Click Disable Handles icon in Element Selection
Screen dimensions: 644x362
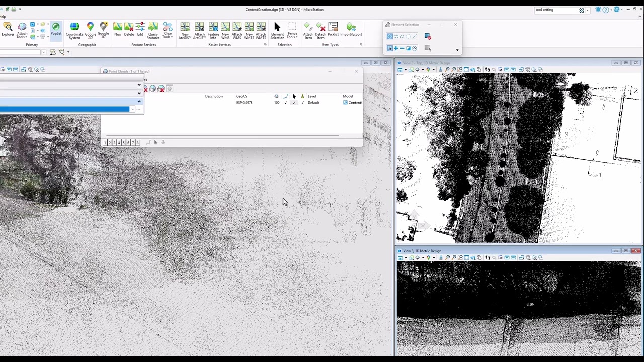[428, 36]
